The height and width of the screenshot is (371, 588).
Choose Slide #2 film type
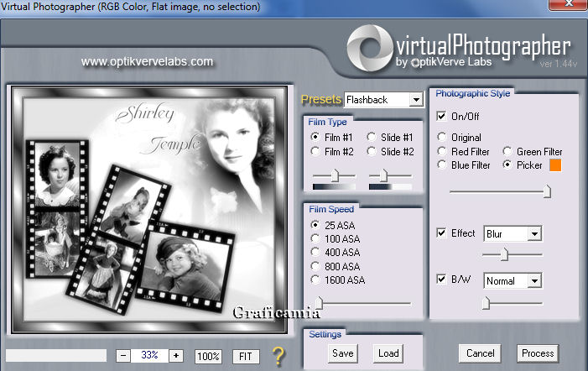pos(372,151)
